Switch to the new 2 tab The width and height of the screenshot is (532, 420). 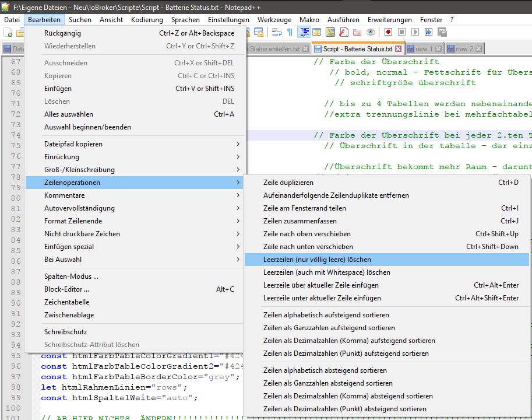pyautogui.click(x=464, y=49)
